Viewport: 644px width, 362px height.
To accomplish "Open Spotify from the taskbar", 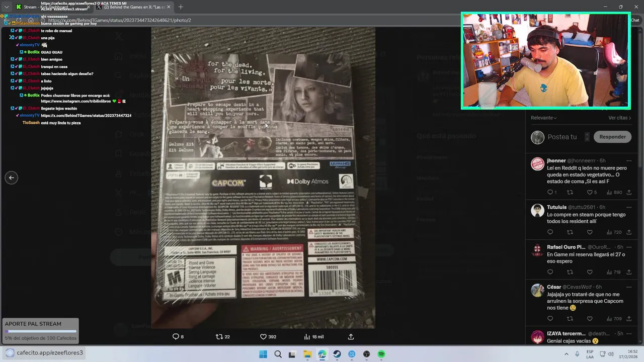I will (x=381, y=354).
